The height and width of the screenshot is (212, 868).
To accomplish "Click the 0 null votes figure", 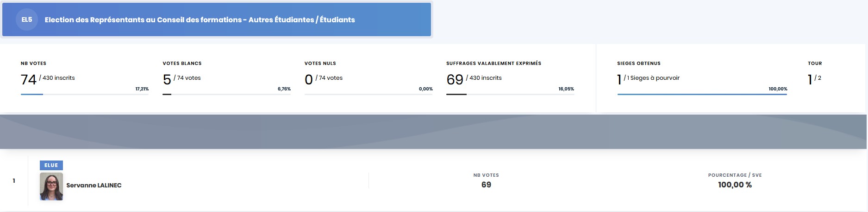I will point(309,80).
